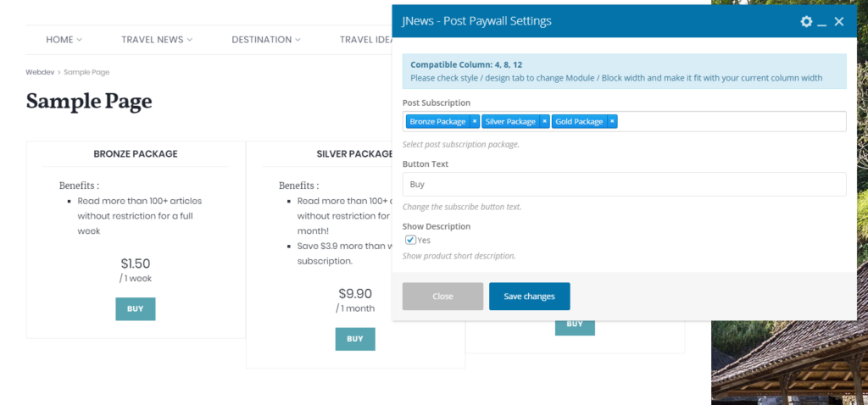Buy the Bronze Package
Screen dimensions: 868x405
(136, 309)
